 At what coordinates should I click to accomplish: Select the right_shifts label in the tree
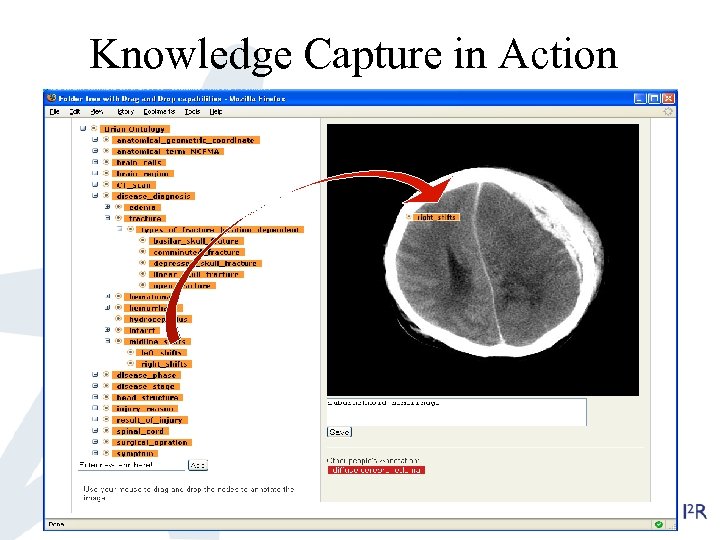click(x=164, y=364)
